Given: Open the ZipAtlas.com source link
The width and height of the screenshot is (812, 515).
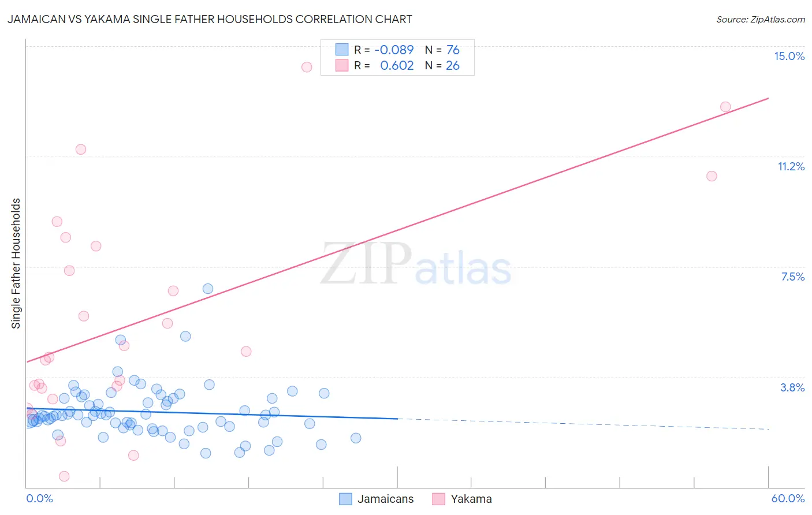Looking at the screenshot, I should 761,19.
